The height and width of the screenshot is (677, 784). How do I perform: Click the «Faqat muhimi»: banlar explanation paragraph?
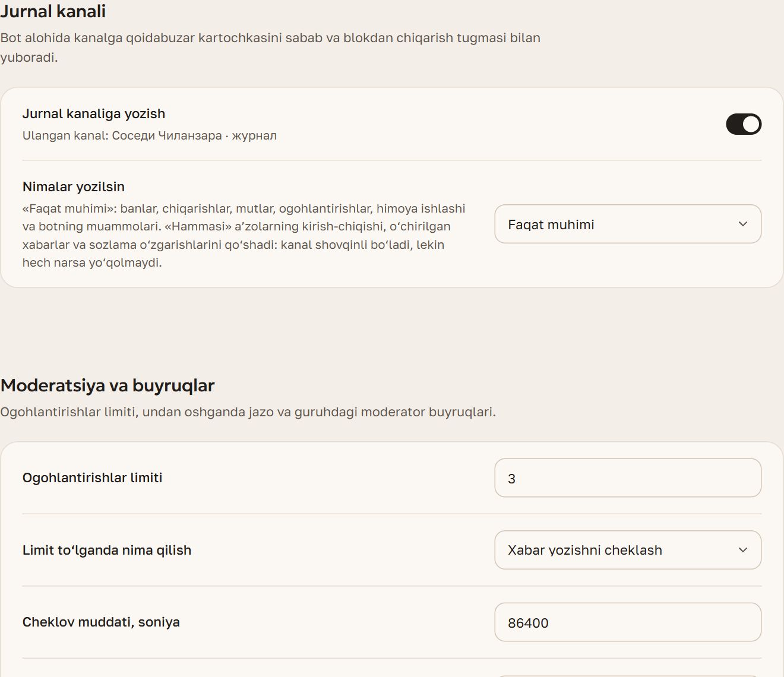click(x=244, y=235)
